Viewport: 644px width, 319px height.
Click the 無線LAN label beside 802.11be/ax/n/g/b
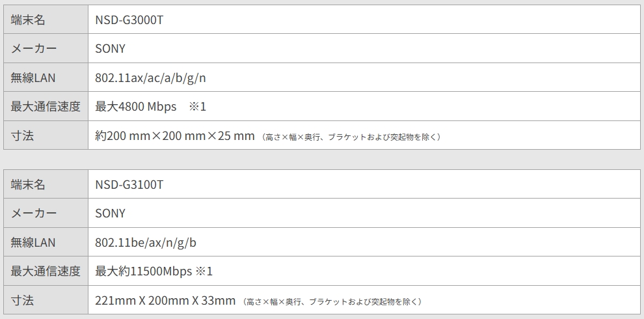pos(33,242)
